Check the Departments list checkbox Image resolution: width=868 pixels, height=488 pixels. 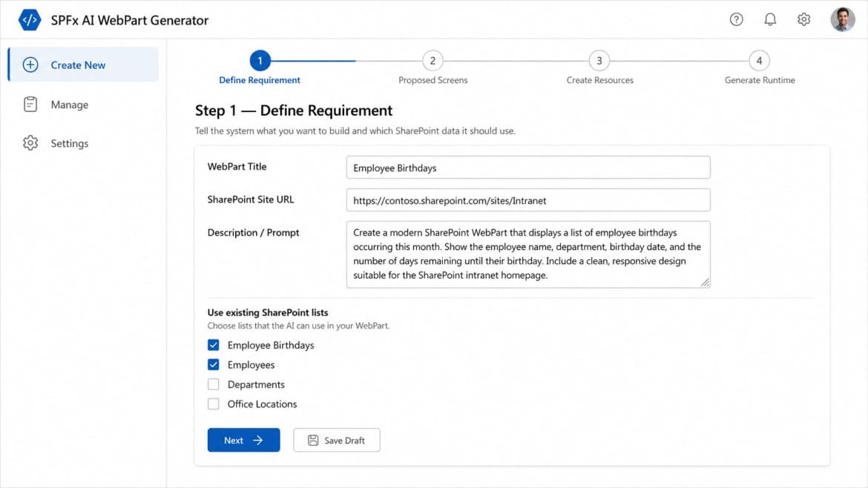pos(213,384)
